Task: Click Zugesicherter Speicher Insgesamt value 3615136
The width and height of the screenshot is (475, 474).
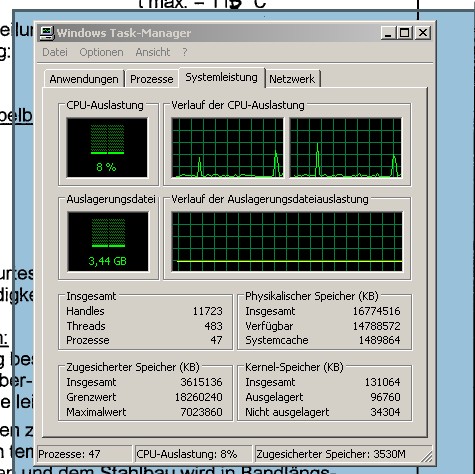Action: click(x=201, y=382)
